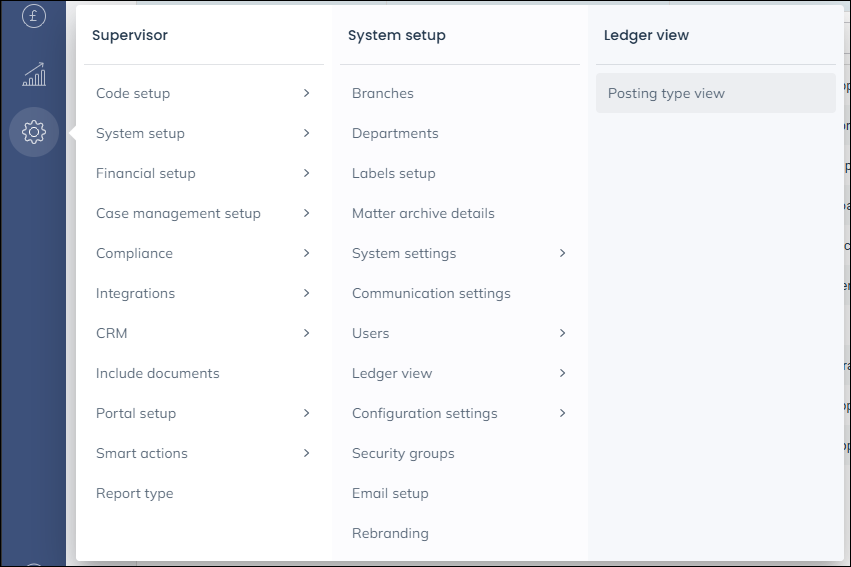The height and width of the screenshot is (567, 851).
Task: Expand the Financial setup chevron
Action: [x=306, y=173]
